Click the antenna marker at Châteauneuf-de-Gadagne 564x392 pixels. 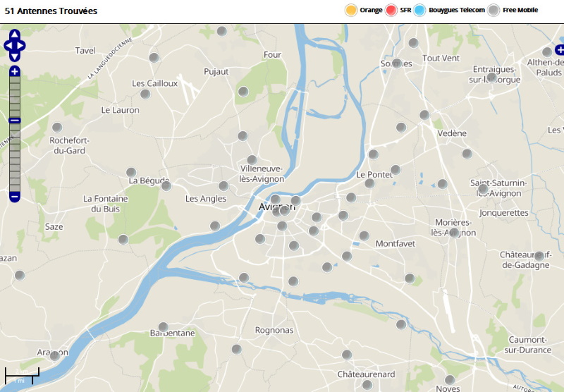pyautogui.click(x=539, y=256)
